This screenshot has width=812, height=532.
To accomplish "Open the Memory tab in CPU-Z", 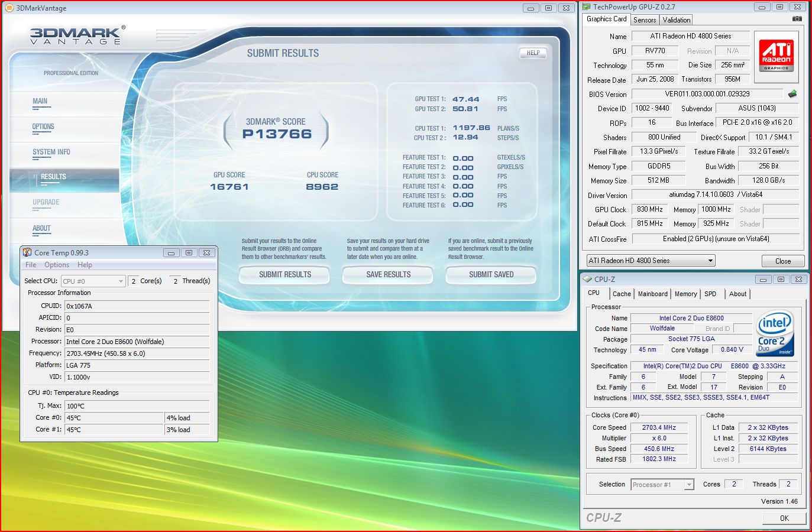I will click(685, 294).
